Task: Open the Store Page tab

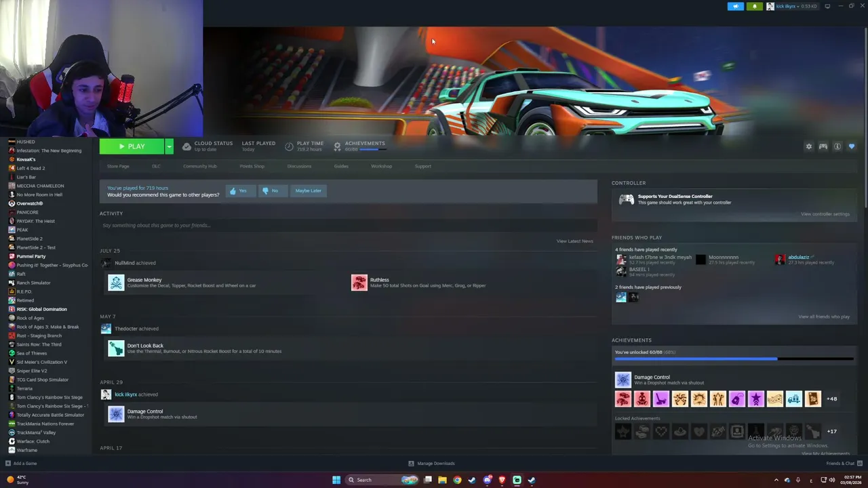Action: 118,166
